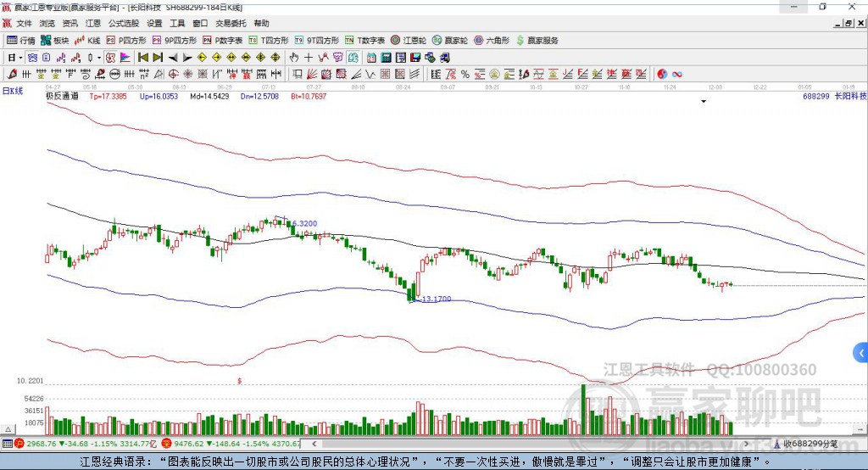This screenshot has width=868, height=470.
Task: Select the Gann fan lines tool
Action: (312, 74)
